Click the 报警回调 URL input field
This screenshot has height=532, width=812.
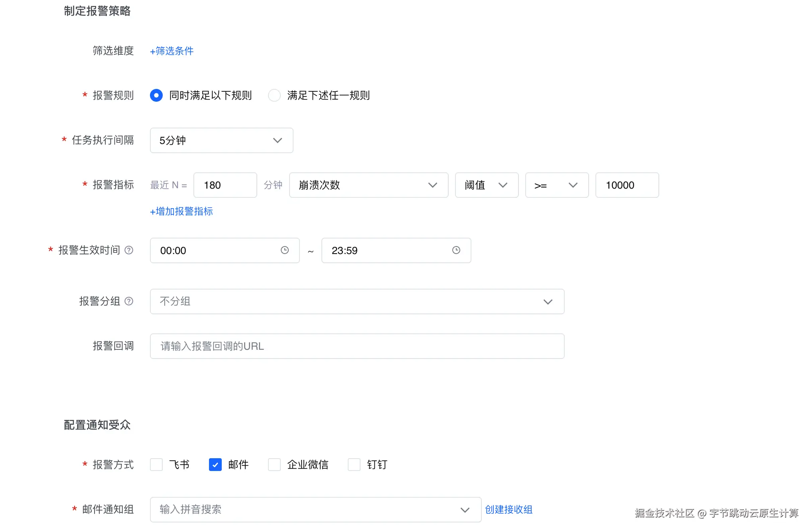coord(357,346)
